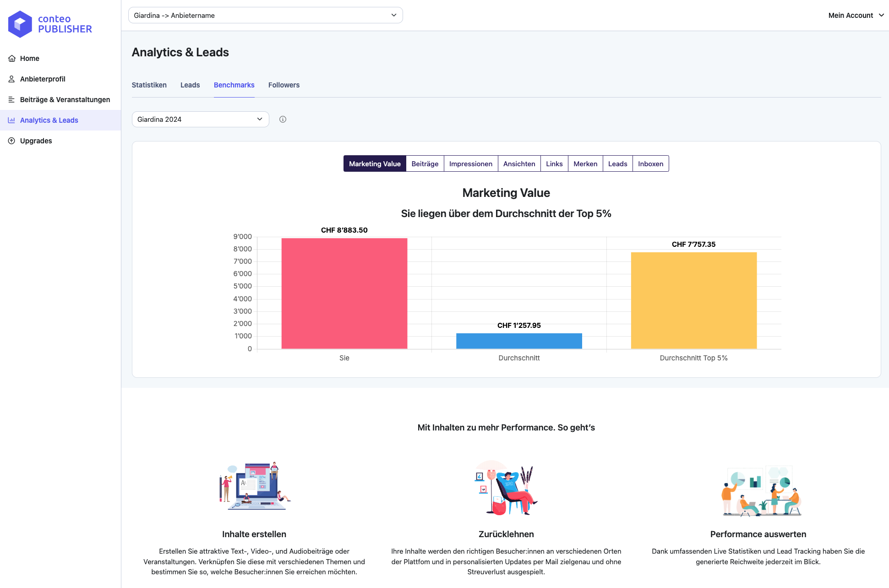Select the Leads tab in benchmarks
The width and height of the screenshot is (889, 588).
[617, 163]
